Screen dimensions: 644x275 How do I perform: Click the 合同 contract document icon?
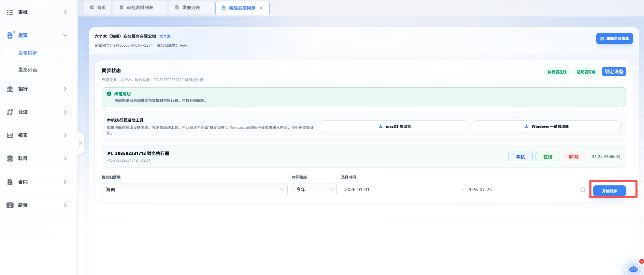[10, 182]
